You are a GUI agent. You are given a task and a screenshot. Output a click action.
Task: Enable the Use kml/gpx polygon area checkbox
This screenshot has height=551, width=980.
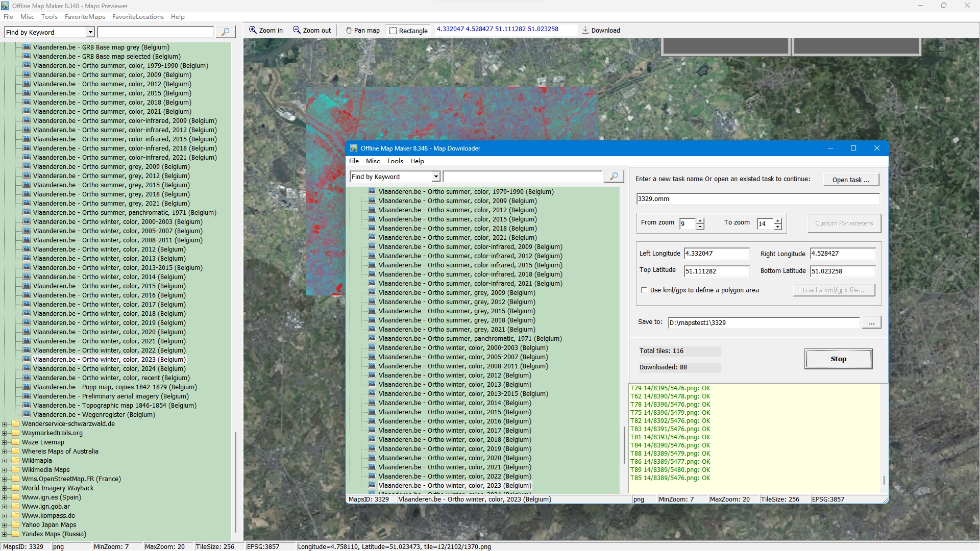[644, 290]
